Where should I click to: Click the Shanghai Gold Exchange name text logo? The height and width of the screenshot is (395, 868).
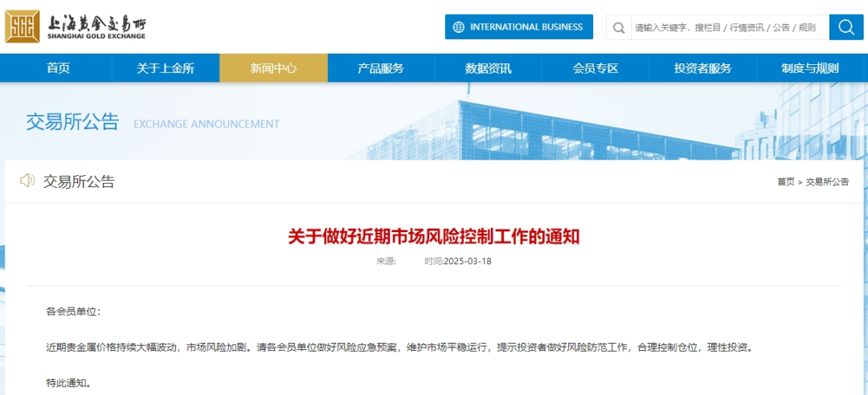[97, 26]
